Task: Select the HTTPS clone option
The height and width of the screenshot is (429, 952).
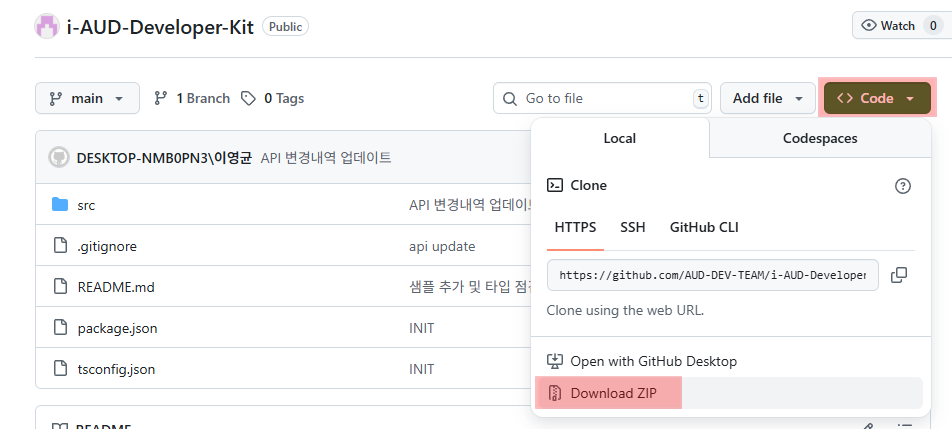Action: pyautogui.click(x=575, y=228)
